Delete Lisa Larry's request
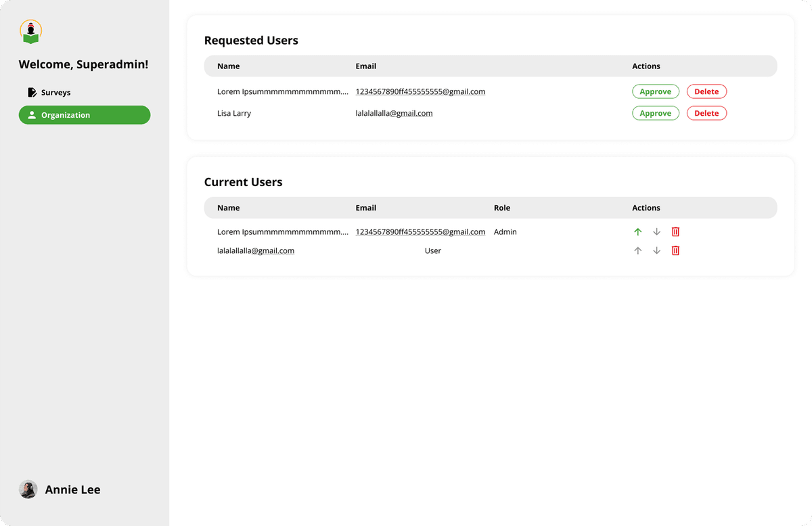This screenshot has height=526, width=812. (706, 113)
